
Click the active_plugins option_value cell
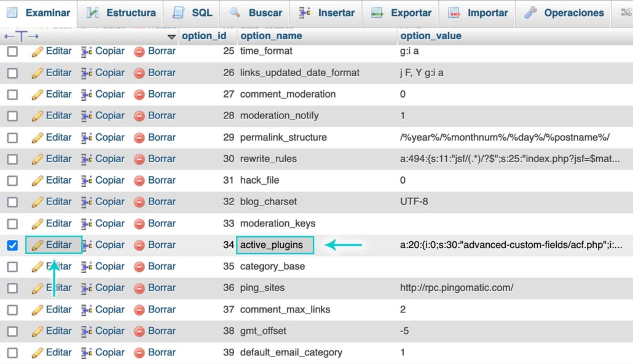click(511, 245)
